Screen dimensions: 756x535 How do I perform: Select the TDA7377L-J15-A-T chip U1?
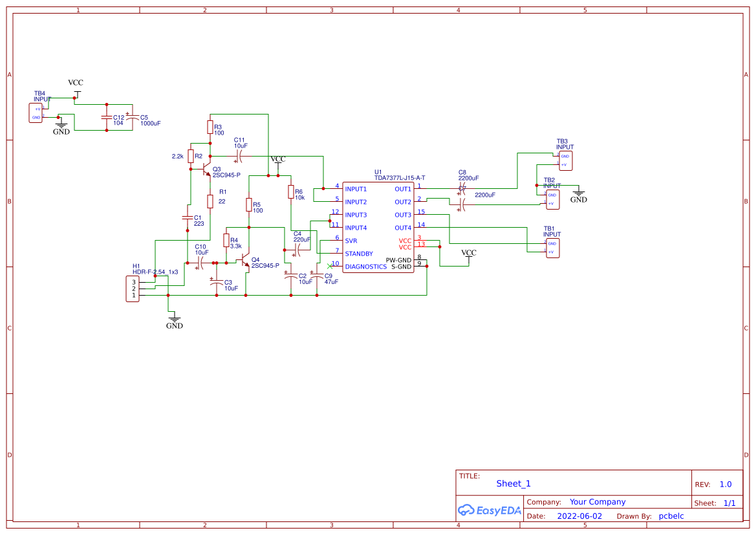click(378, 227)
